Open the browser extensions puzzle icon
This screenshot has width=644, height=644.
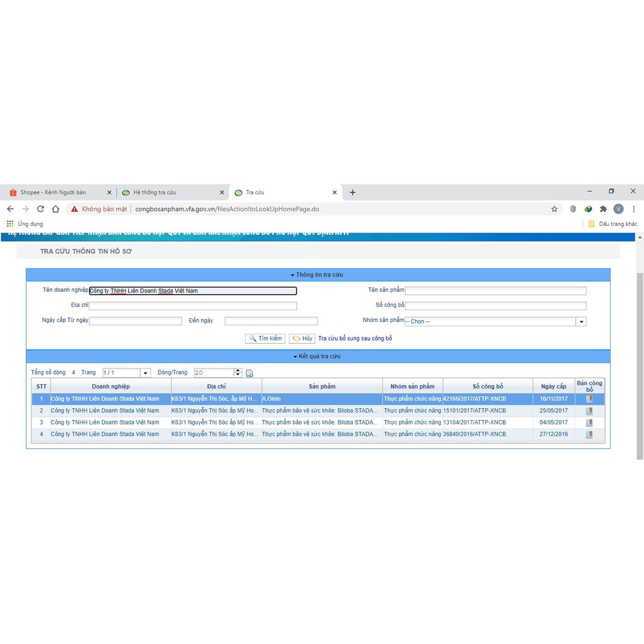(603, 209)
